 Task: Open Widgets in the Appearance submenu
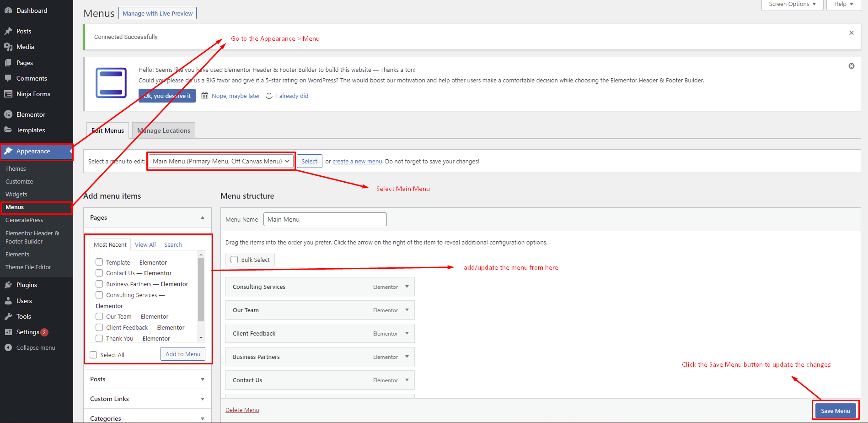click(16, 194)
